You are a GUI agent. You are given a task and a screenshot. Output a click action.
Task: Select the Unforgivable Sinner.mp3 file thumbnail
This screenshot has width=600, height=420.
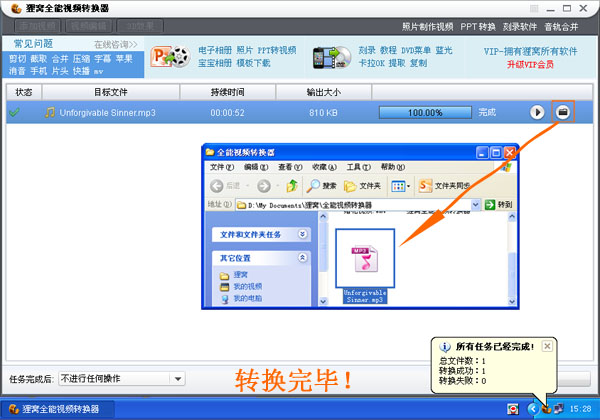365,258
